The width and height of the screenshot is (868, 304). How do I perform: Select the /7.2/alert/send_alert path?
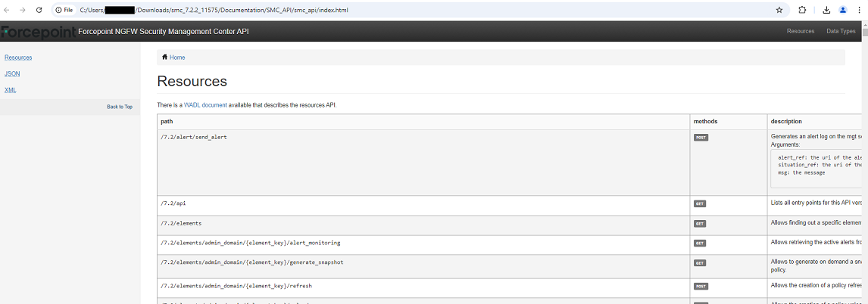(x=193, y=137)
